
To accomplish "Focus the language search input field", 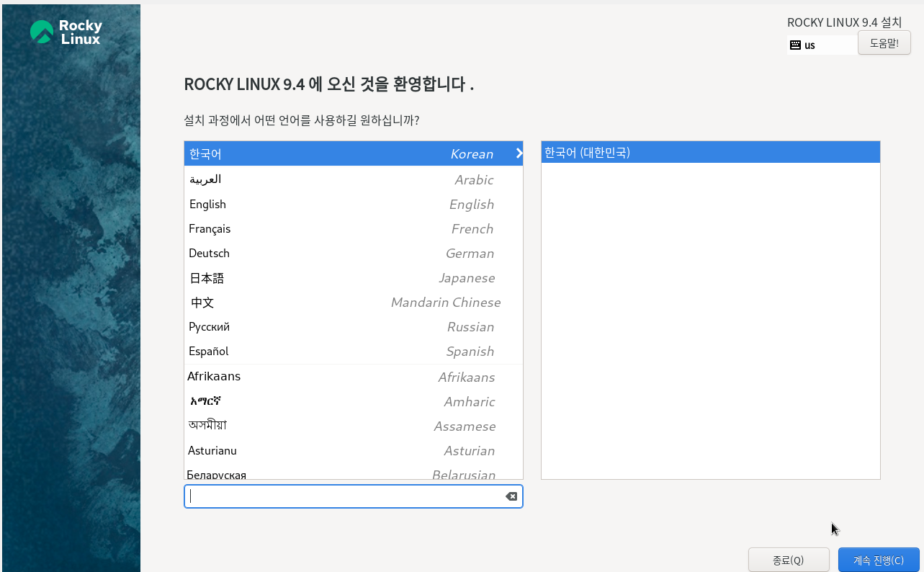I will [x=353, y=496].
